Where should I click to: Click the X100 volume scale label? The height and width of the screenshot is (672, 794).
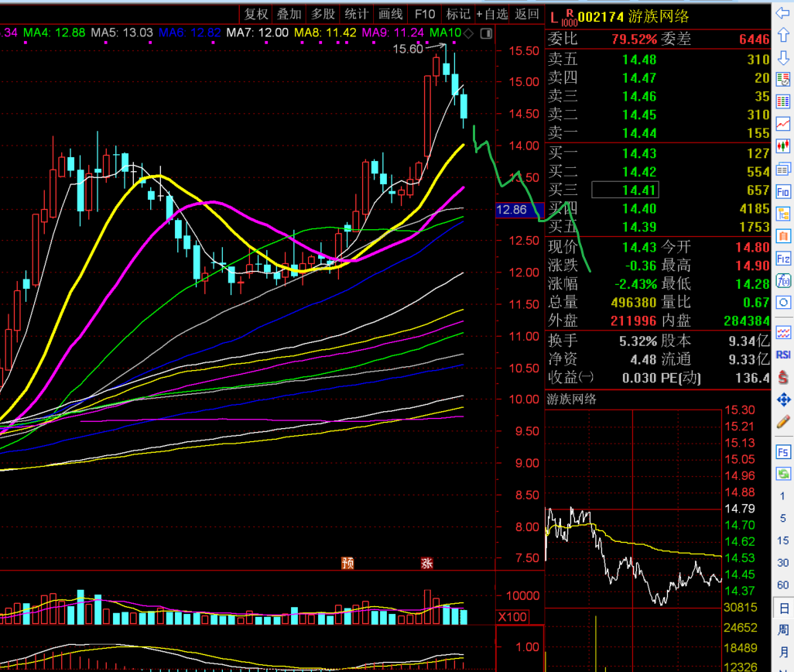click(x=512, y=617)
